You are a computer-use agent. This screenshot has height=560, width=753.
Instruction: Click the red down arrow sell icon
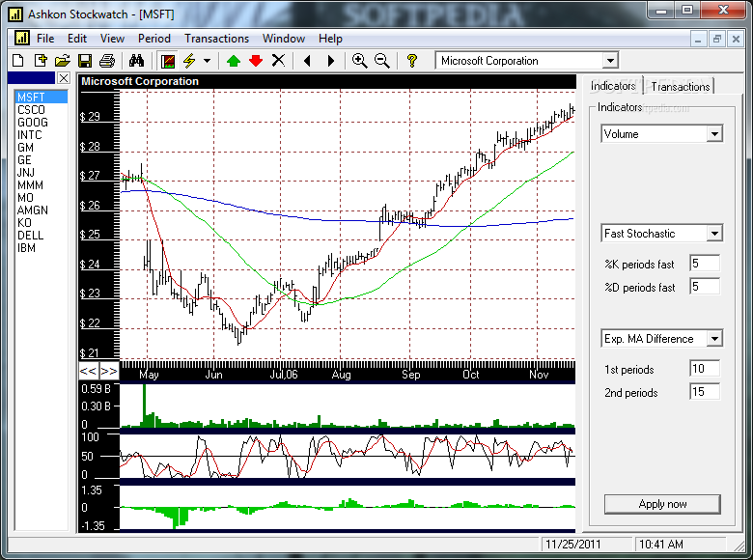pos(256,61)
